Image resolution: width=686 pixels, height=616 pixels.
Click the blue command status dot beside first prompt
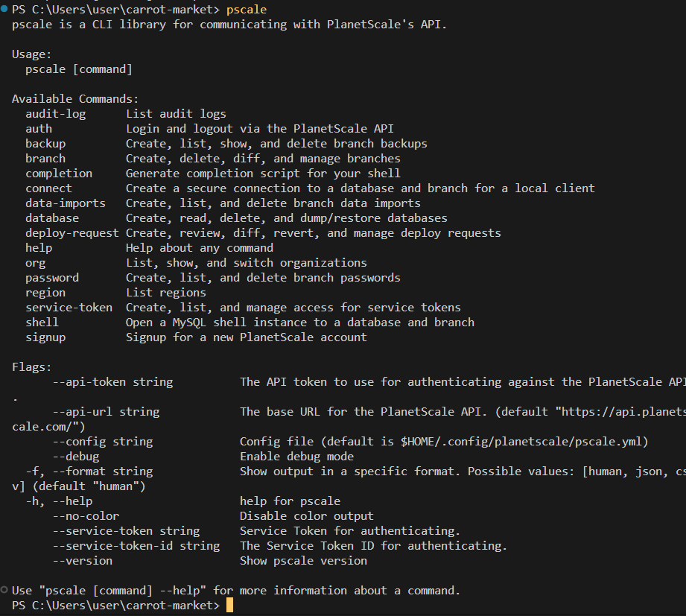4,8
